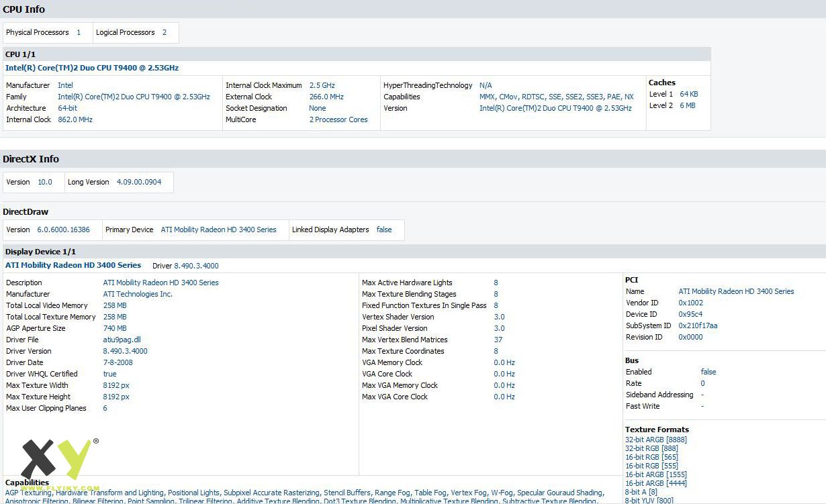Click Max Vertex Blend Matrices value "37"
The image size is (826, 504).
[498, 340]
